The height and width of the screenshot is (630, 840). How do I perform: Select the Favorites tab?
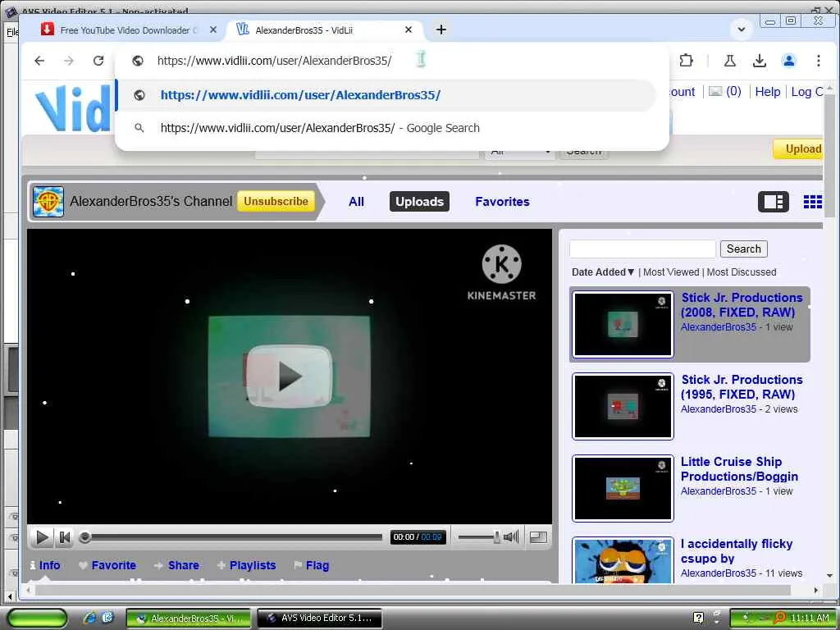point(502,202)
